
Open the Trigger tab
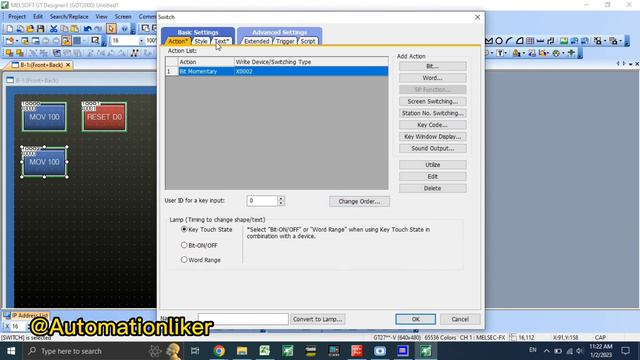point(285,41)
